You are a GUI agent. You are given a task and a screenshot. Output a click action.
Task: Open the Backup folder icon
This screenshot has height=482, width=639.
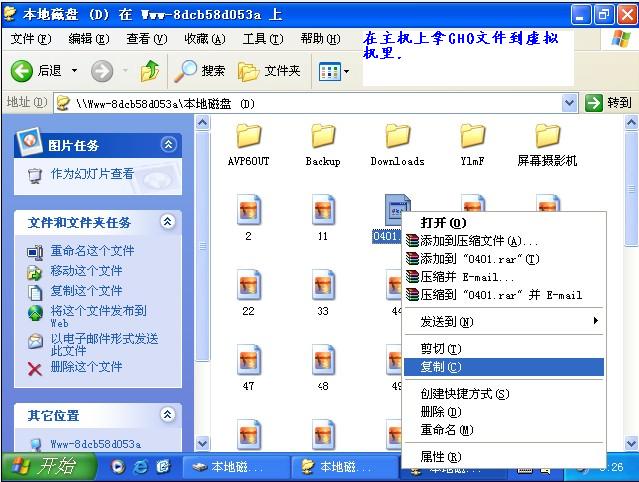click(322, 137)
